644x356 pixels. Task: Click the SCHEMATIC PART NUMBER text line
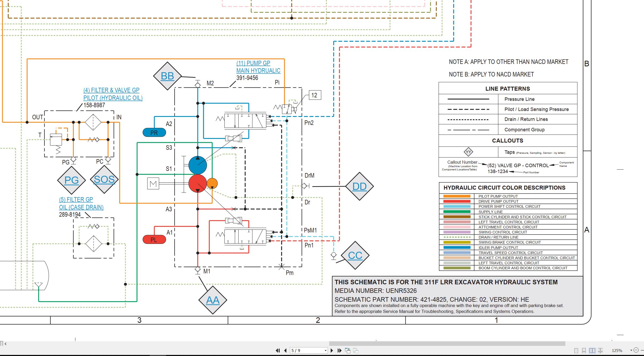[x=432, y=300]
